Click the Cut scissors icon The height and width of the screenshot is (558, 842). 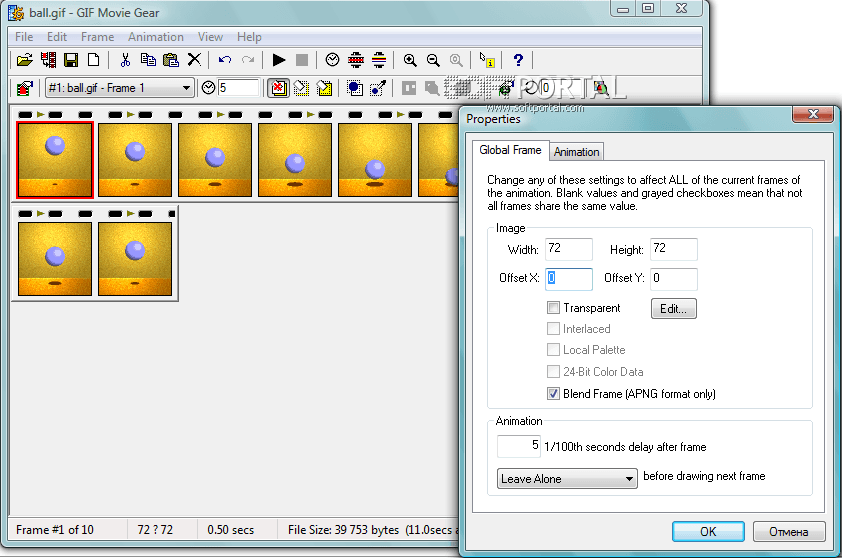click(x=125, y=60)
